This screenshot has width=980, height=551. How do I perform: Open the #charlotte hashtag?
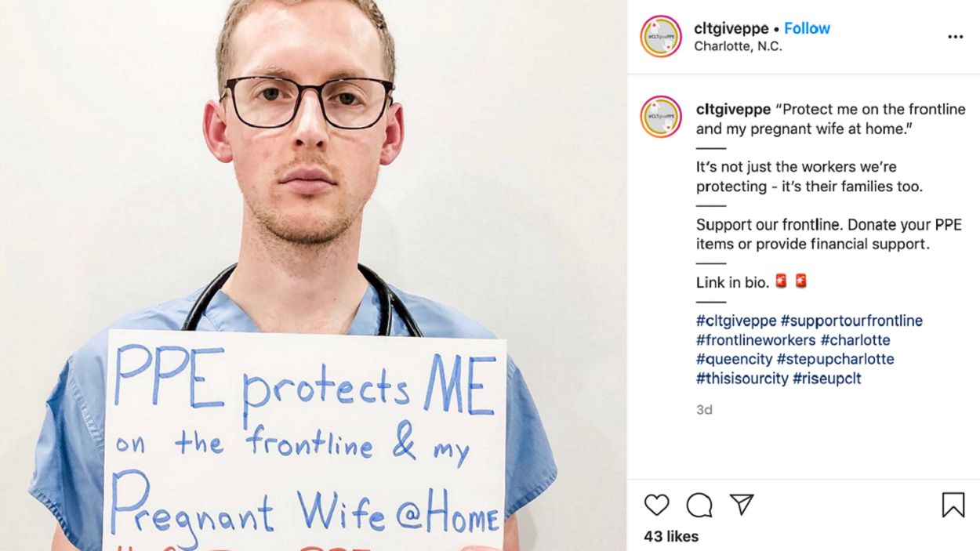click(x=855, y=340)
